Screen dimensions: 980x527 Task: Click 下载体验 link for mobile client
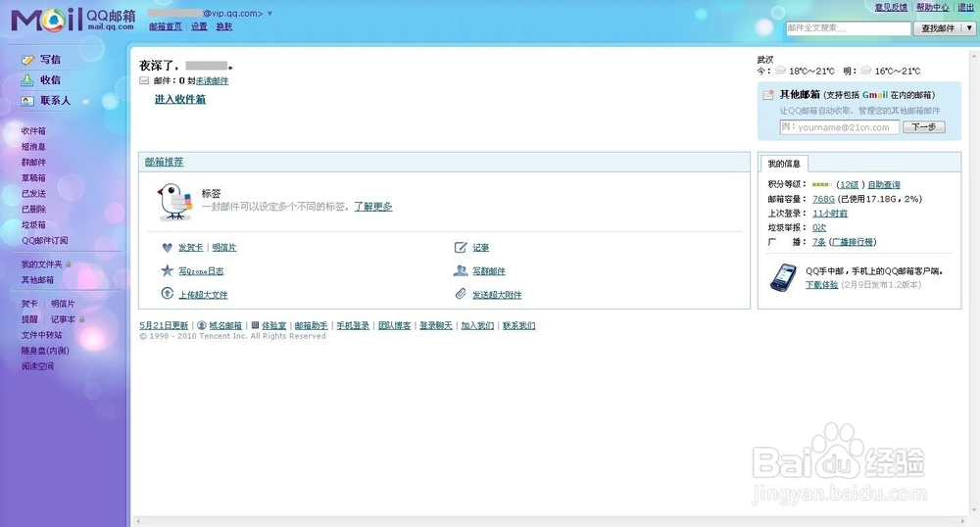pyautogui.click(x=821, y=285)
